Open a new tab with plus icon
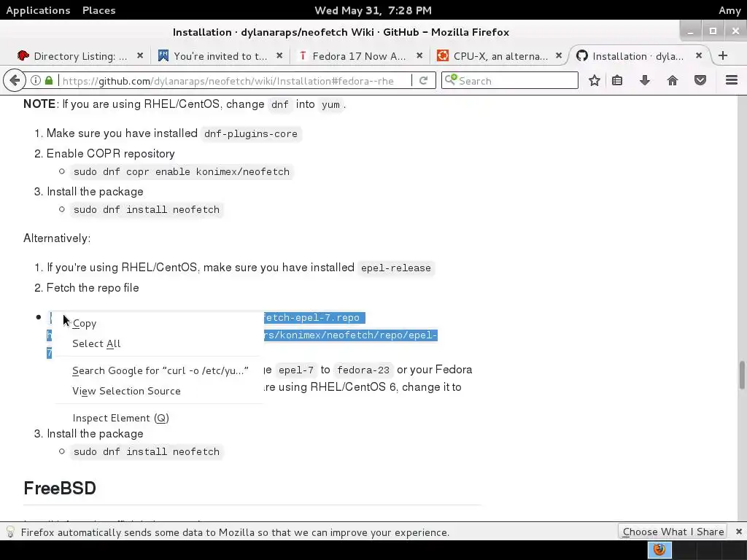This screenshot has width=747, height=560. tap(723, 55)
